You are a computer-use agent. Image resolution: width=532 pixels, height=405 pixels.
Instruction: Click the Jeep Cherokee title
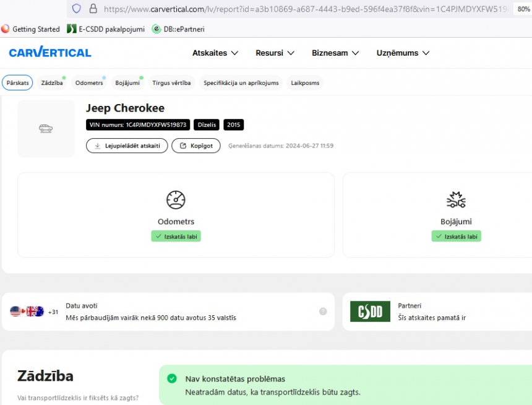pyautogui.click(x=125, y=108)
